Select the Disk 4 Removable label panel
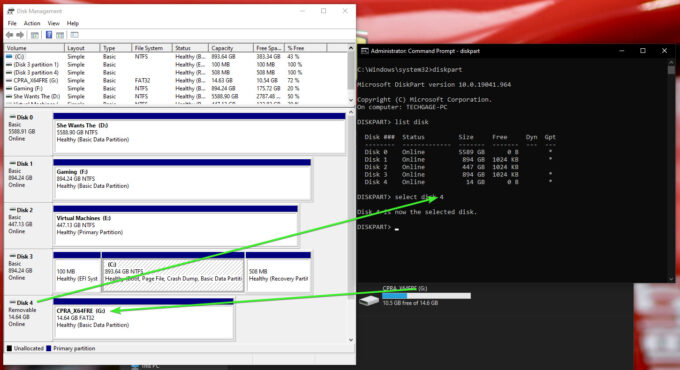 tap(28, 318)
